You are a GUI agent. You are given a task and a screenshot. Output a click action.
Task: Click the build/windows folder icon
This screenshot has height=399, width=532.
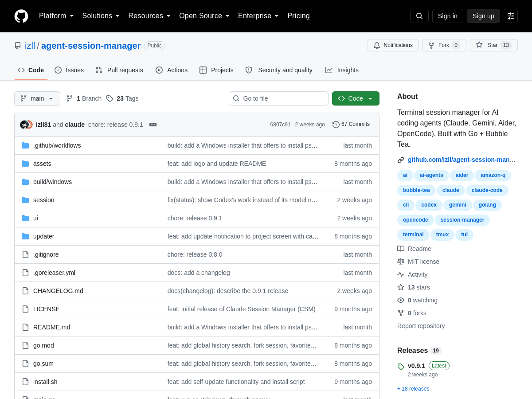tap(25, 182)
